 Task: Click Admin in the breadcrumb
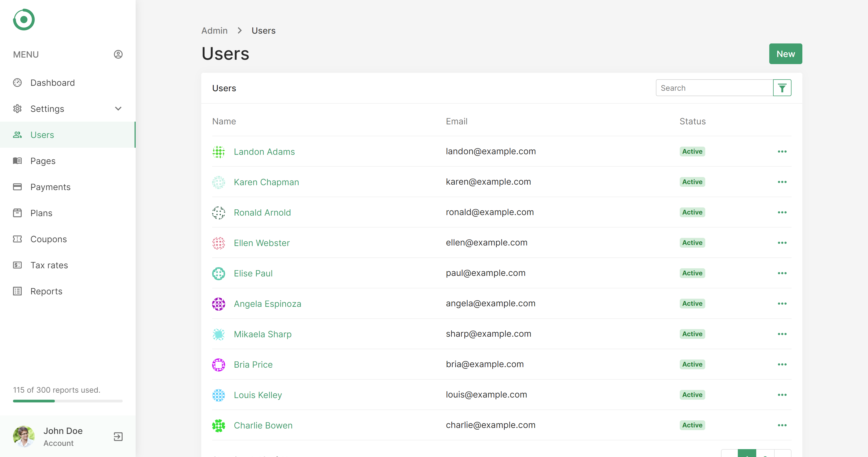tap(214, 31)
